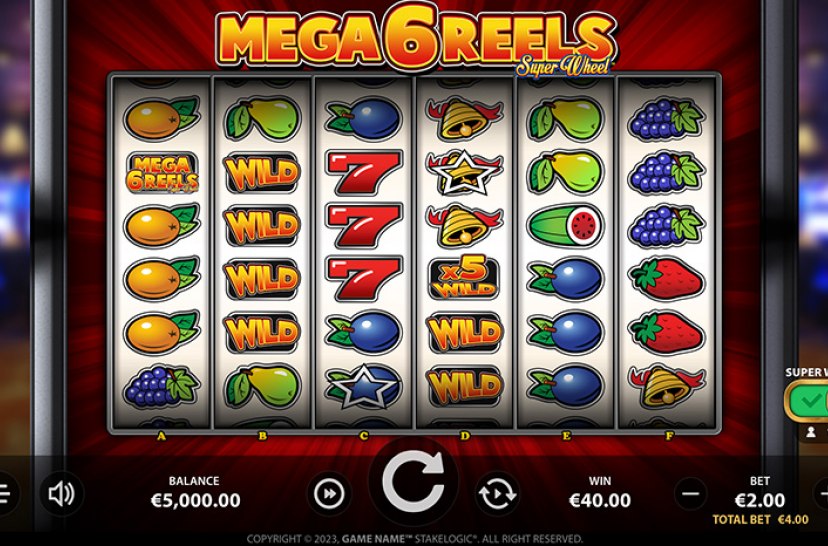Spin the reels with the center button
The height and width of the screenshot is (546, 828).
pyautogui.click(x=413, y=483)
